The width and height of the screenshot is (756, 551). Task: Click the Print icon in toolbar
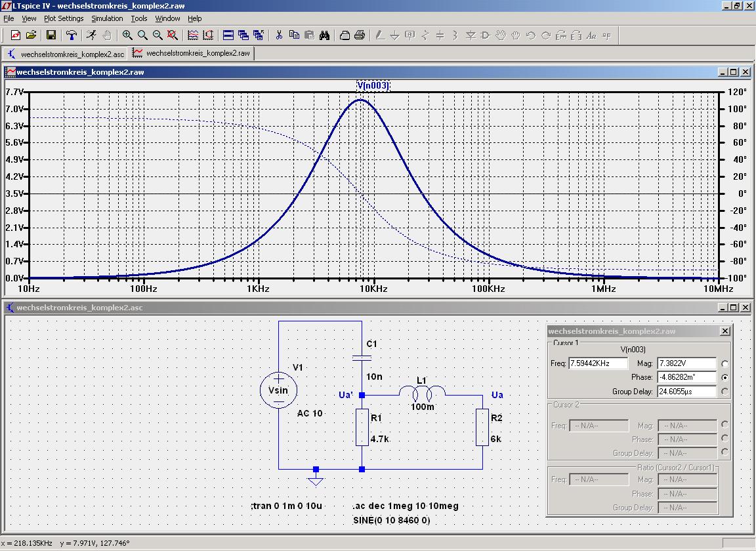pyautogui.click(x=360, y=35)
